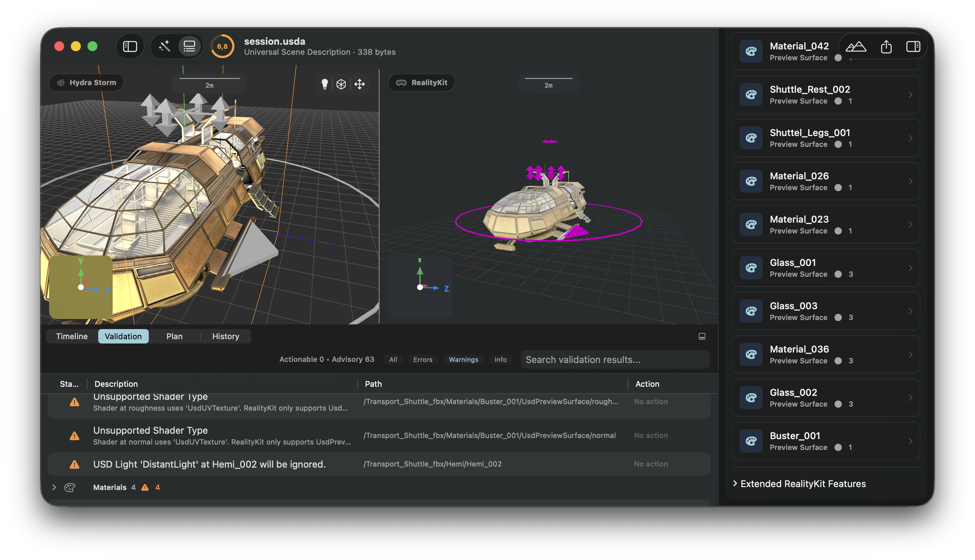This screenshot has height=560, width=975.
Task: Toggle the right inspector sidebar icon
Action: tap(913, 47)
